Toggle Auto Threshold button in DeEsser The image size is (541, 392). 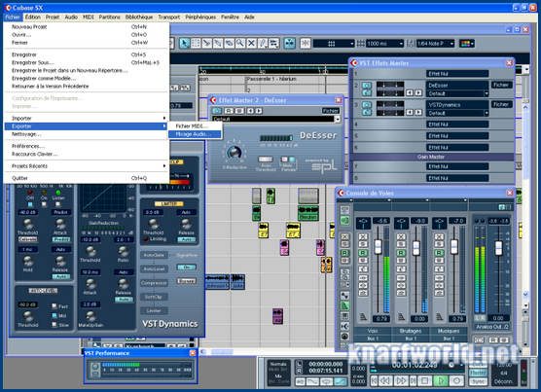(x=266, y=160)
